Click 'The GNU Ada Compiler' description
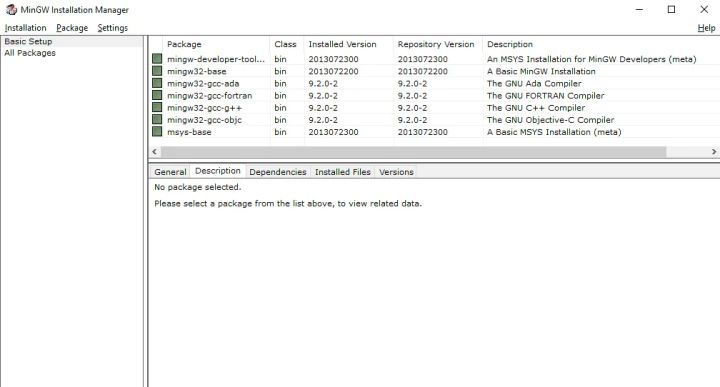Viewport: 720px width, 387px height. pyautogui.click(x=534, y=84)
